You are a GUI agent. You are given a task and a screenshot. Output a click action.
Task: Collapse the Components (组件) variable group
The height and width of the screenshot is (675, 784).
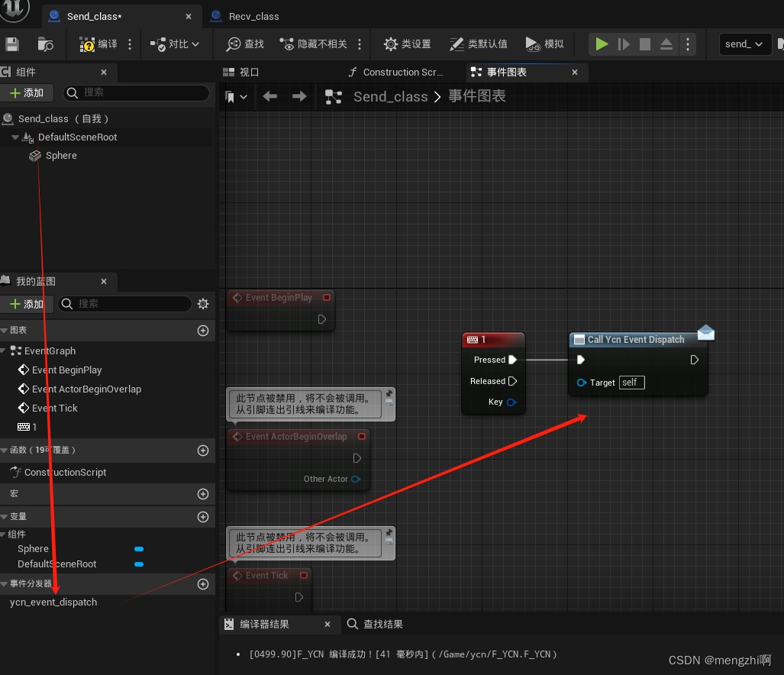(4, 535)
